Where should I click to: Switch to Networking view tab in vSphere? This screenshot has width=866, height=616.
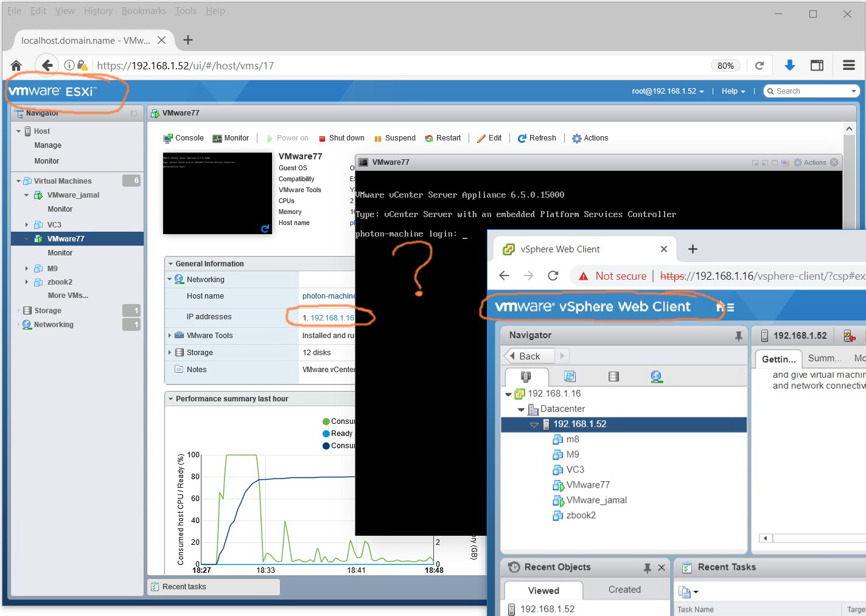pos(656,376)
